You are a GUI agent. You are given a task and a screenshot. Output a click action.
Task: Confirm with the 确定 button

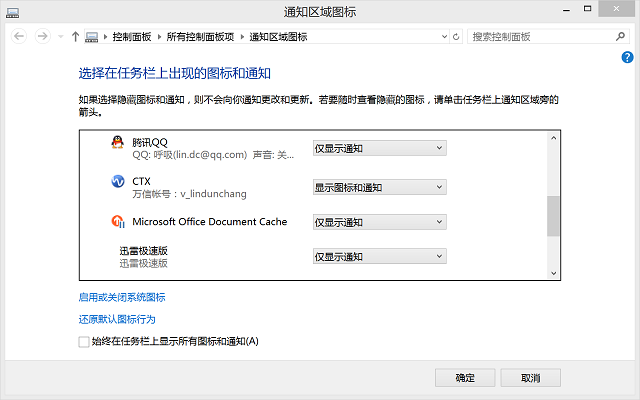point(465,378)
